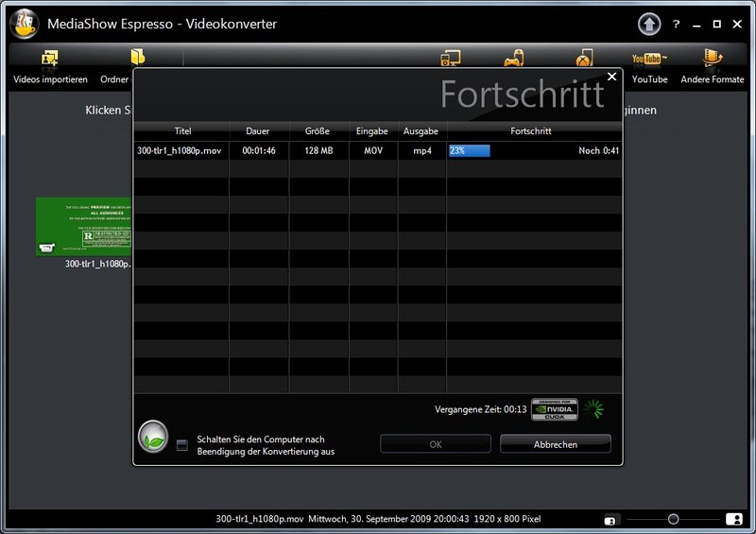This screenshot has height=534, width=756.
Task: Click the green leaf eco icon
Action: pyautogui.click(x=153, y=437)
